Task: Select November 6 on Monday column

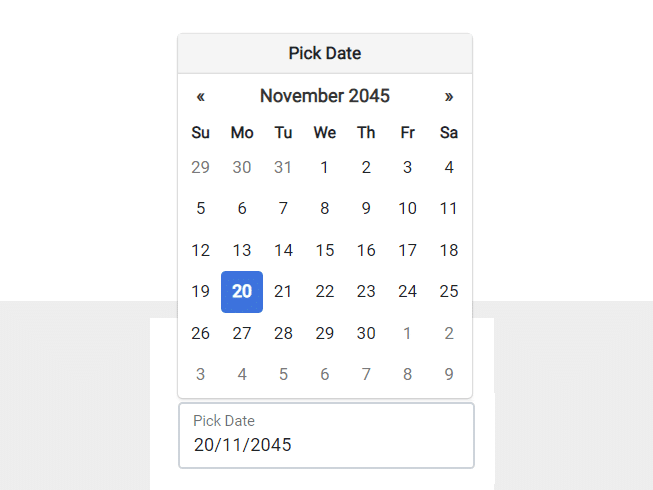Action: click(x=242, y=209)
